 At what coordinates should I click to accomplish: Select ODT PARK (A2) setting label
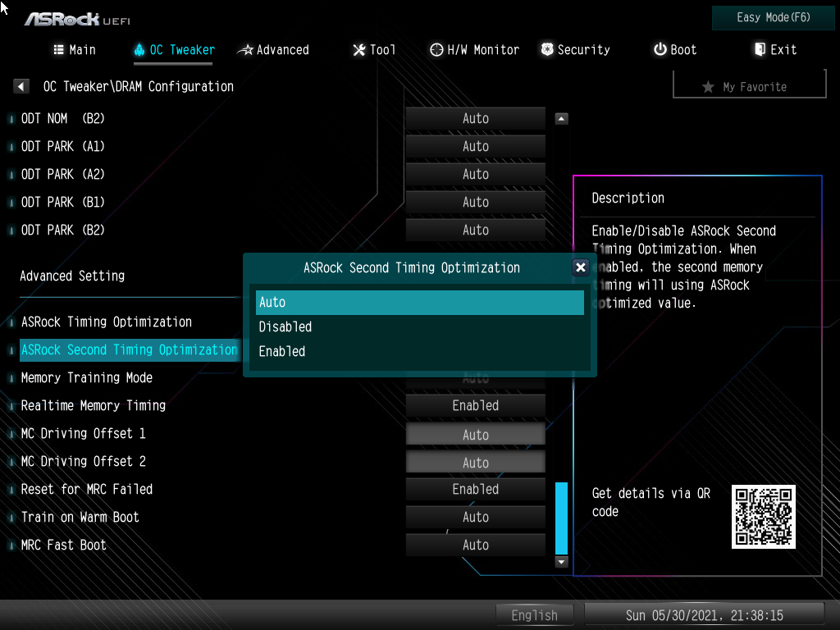(62, 174)
